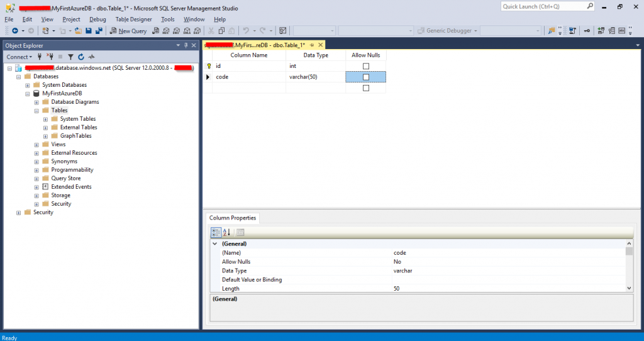
Task: Click the Alphabetical sort icon in Column Properties
Action: 226,233
